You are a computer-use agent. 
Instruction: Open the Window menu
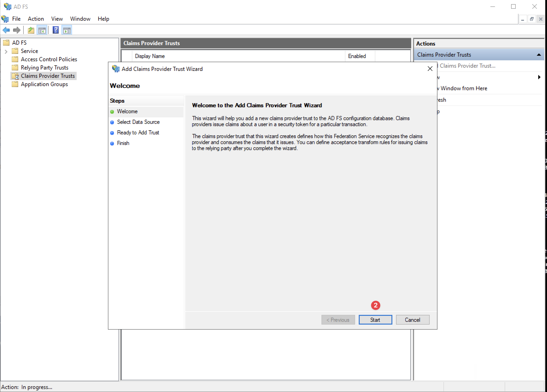click(x=80, y=19)
